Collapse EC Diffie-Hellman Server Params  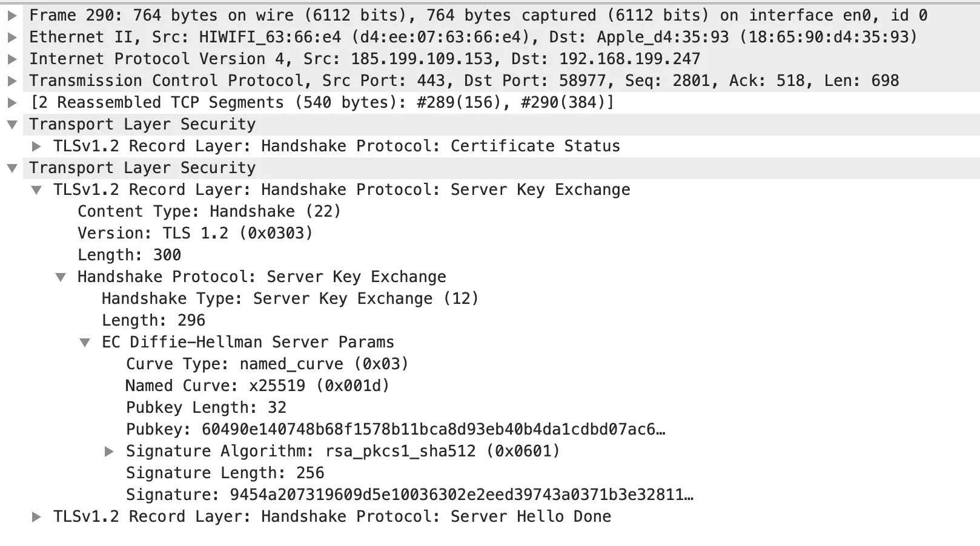coord(85,343)
